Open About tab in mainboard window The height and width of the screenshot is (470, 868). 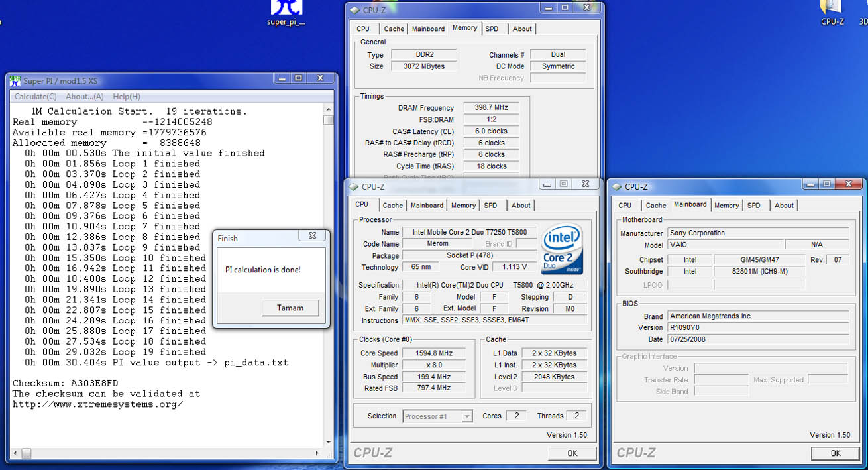pos(784,206)
